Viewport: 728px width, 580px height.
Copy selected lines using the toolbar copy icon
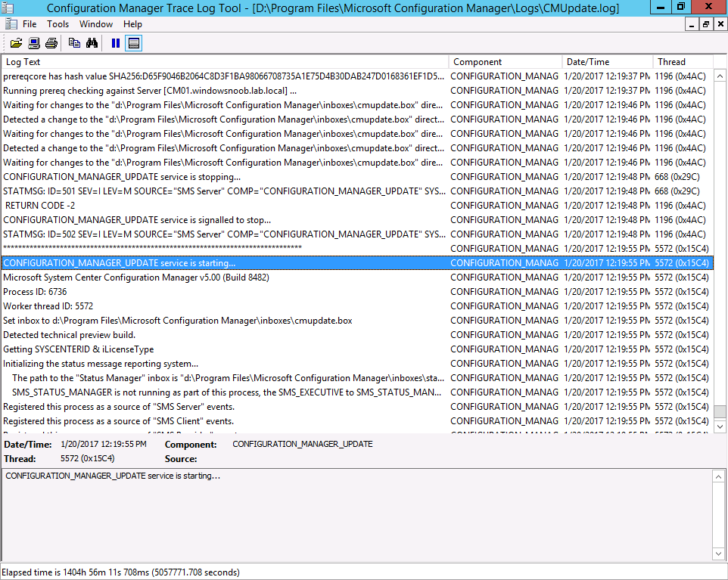(x=74, y=43)
